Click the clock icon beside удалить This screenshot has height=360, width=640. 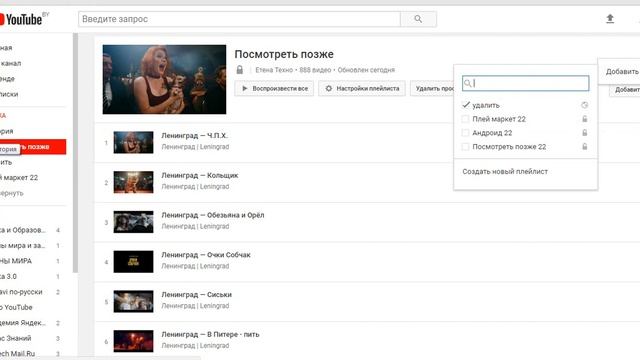(584, 105)
